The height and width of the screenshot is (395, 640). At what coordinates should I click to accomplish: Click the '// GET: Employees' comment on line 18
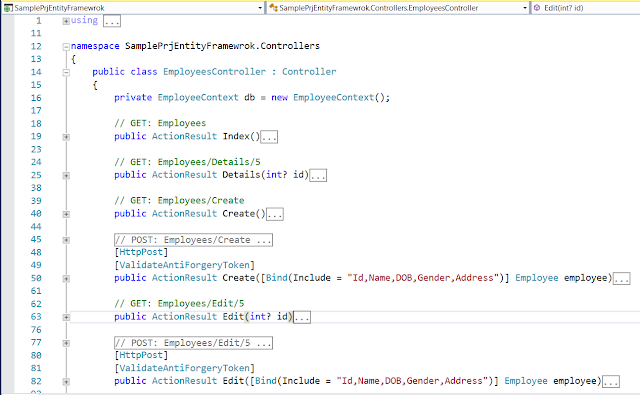160,123
